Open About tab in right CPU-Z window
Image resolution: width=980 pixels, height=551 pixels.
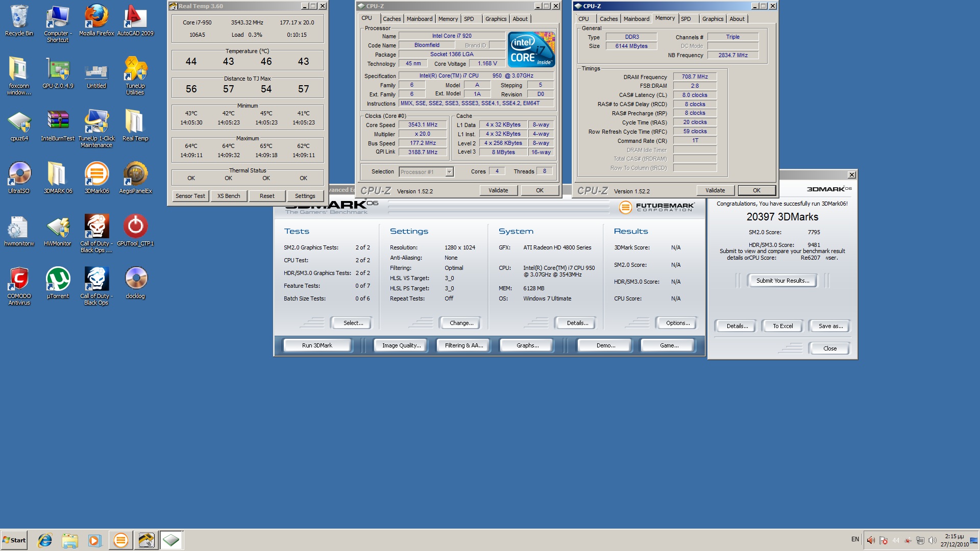(737, 19)
